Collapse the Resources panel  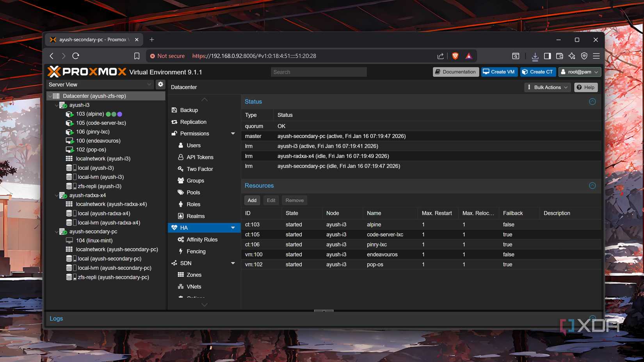(x=592, y=186)
